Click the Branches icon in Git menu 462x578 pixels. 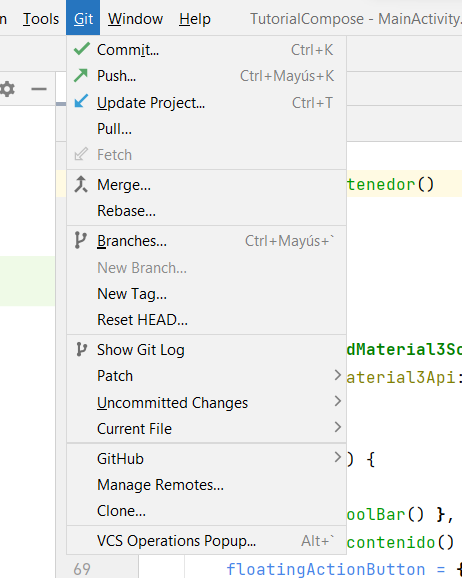pyautogui.click(x=80, y=240)
